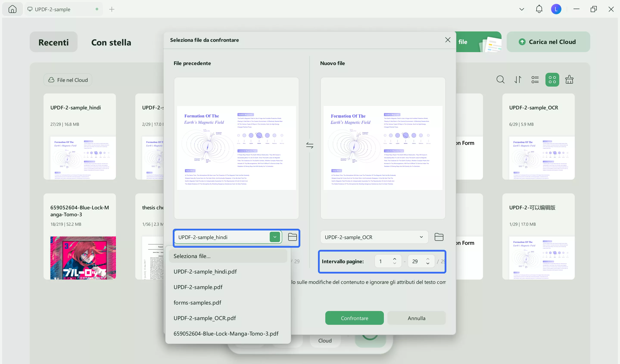Switch to the Con stella tab
The height and width of the screenshot is (364, 620).
[111, 42]
